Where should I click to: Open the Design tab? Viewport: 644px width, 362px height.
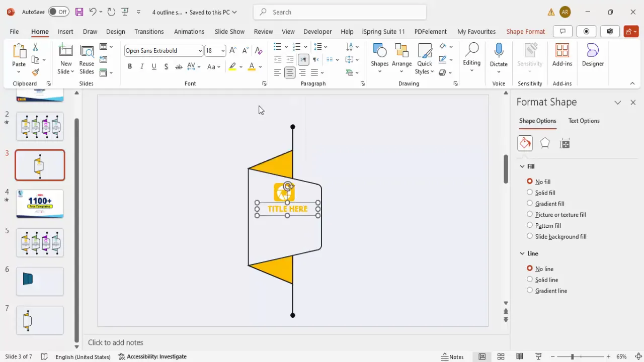pos(115,31)
